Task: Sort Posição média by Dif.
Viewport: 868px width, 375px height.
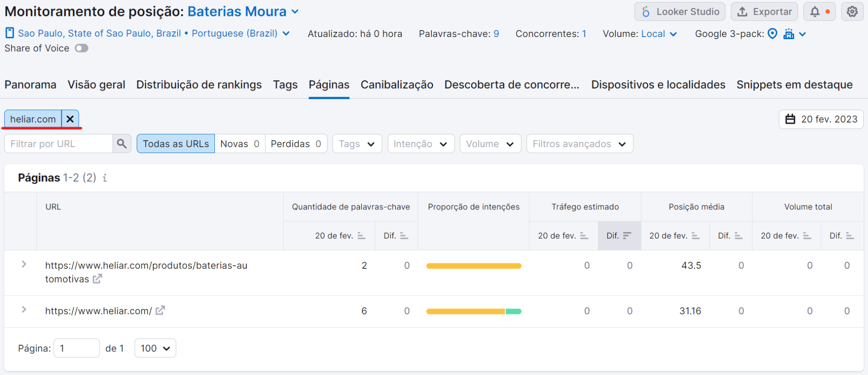Action: 730,236
